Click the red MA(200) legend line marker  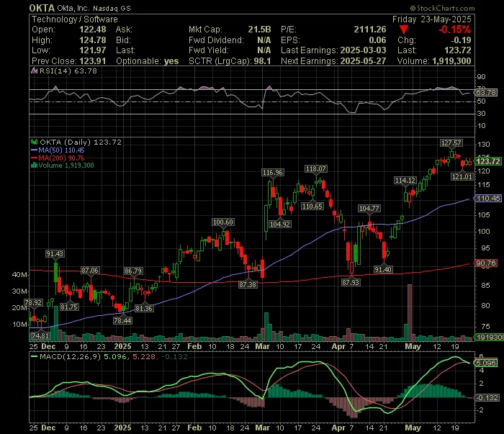point(34,158)
